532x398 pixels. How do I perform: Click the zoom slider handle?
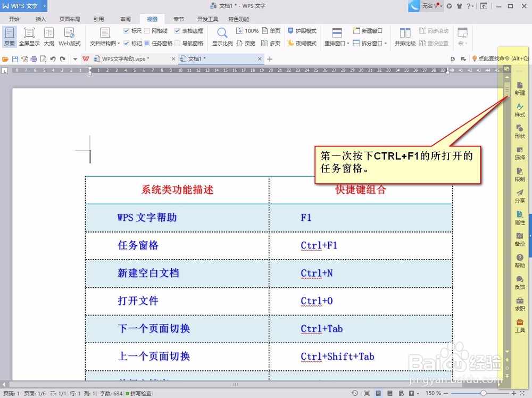[483, 393]
